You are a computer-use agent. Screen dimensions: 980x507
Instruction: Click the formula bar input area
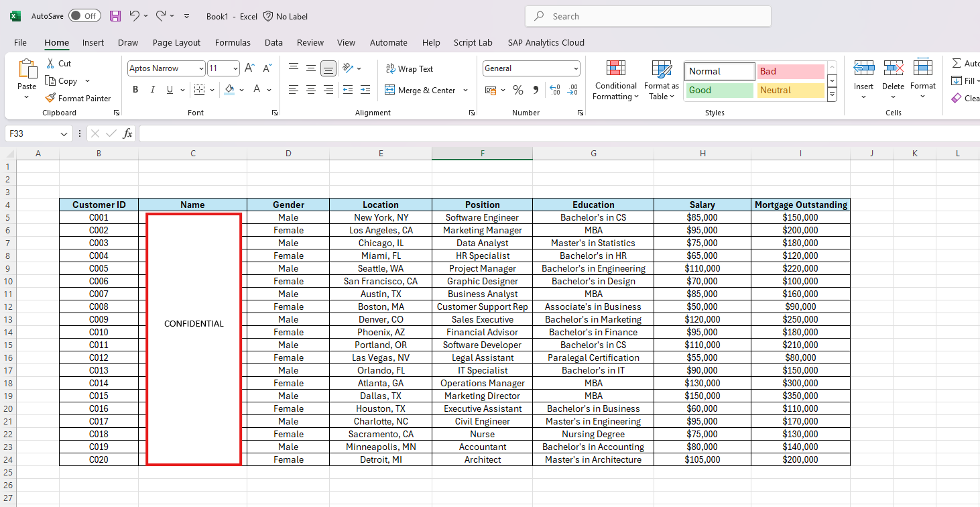[x=559, y=134]
